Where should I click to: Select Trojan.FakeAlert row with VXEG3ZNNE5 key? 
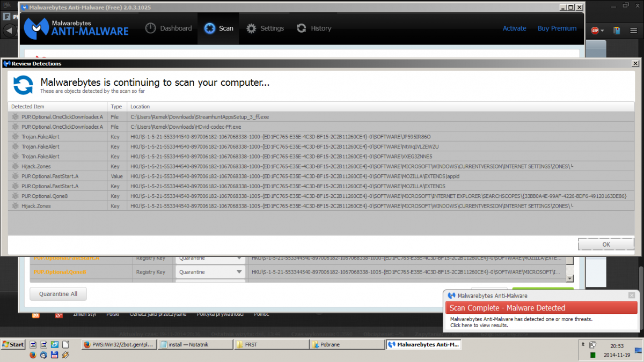[x=321, y=156]
